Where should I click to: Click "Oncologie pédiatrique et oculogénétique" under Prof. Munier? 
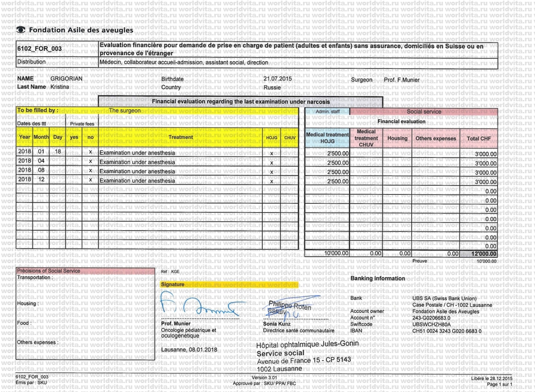point(189,333)
